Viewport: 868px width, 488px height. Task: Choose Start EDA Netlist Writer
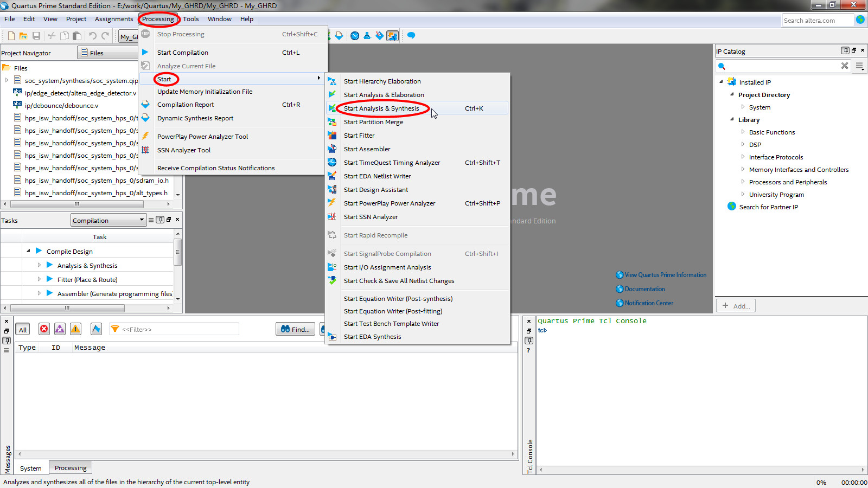point(417,176)
